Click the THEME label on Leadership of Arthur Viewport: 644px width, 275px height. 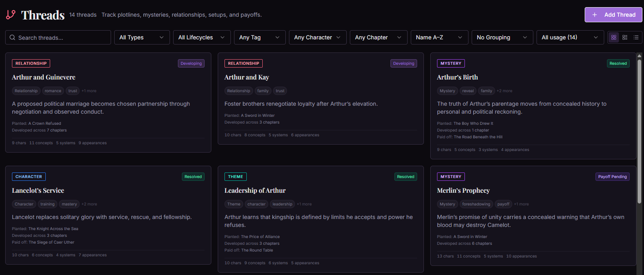pyautogui.click(x=236, y=177)
